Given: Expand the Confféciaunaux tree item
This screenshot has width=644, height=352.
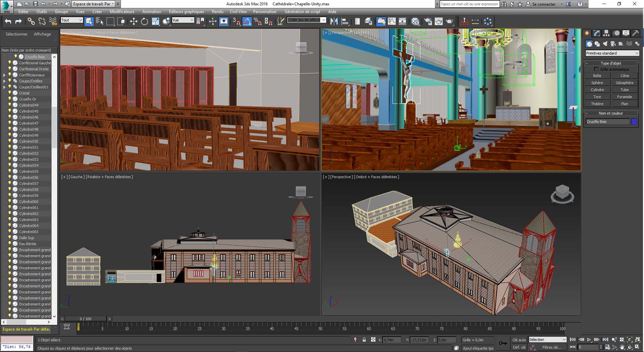Looking at the screenshot, I should tap(4, 75).
